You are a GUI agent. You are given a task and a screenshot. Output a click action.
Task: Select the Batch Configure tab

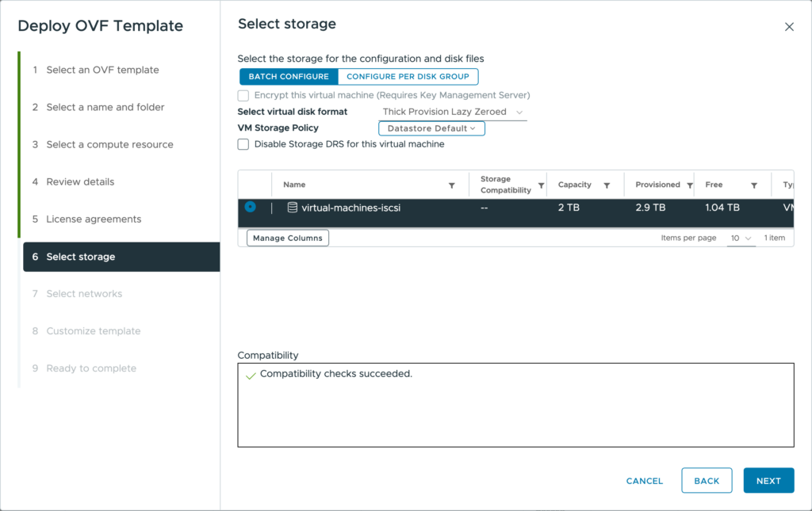[x=289, y=77]
